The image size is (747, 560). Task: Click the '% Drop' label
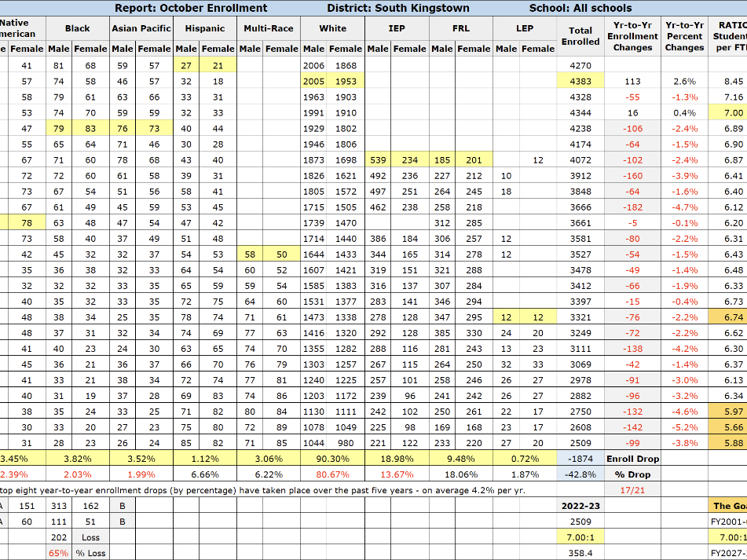point(632,474)
